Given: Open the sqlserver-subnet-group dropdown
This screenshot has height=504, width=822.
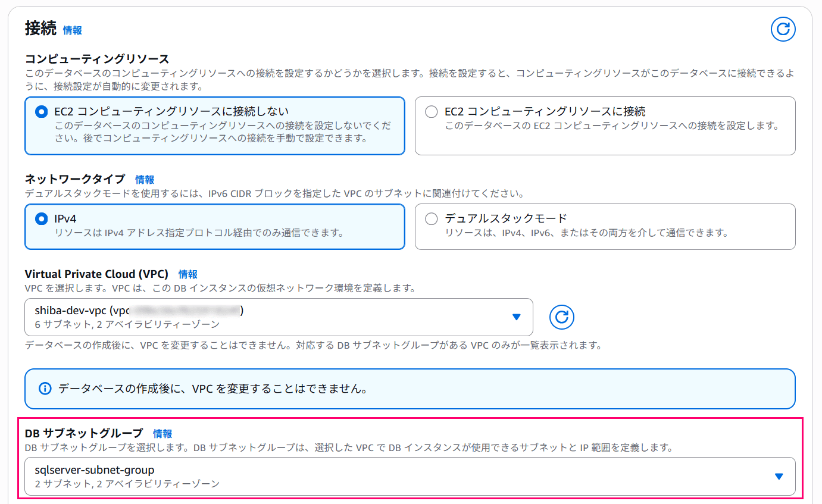Looking at the screenshot, I should coord(410,476).
